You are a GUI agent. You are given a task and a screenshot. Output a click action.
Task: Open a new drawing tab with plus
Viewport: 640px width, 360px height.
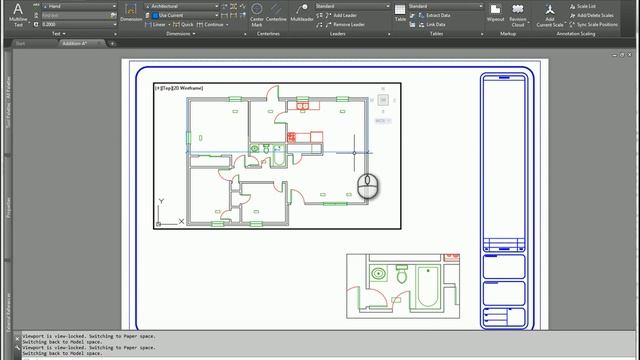(112, 44)
